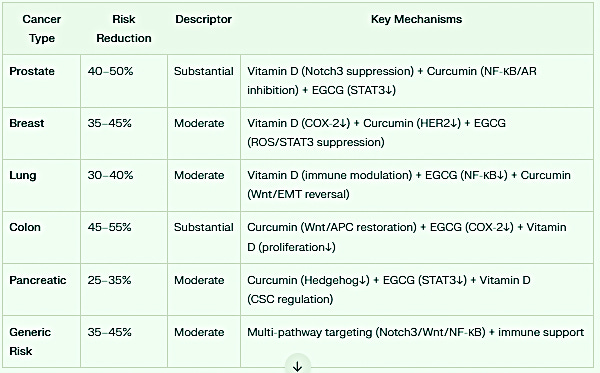The height and width of the screenshot is (373, 600).
Task: Select the Cancer Type column header
Action: (41, 29)
